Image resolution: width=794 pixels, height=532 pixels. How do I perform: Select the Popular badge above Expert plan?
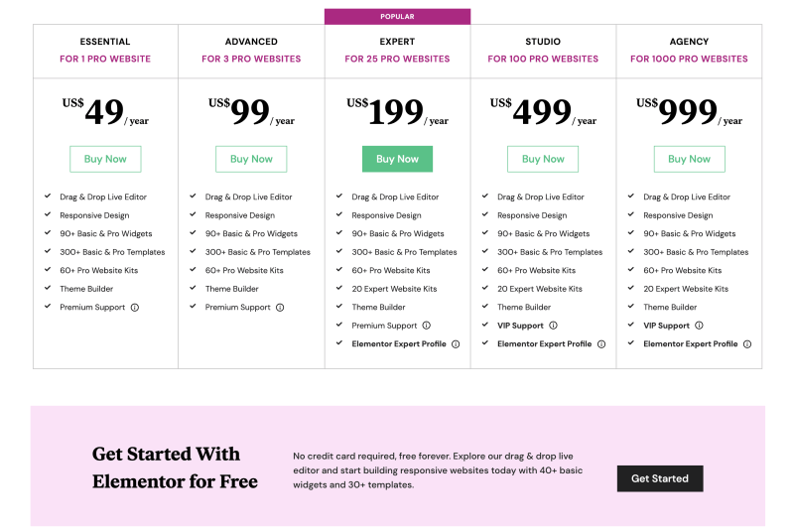[x=397, y=17]
